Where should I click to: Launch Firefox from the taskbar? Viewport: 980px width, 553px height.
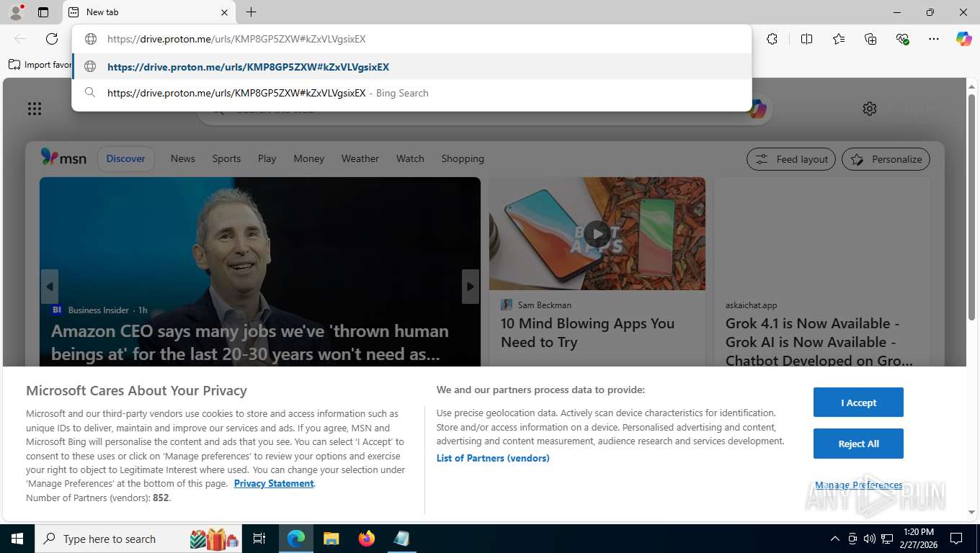click(x=367, y=539)
